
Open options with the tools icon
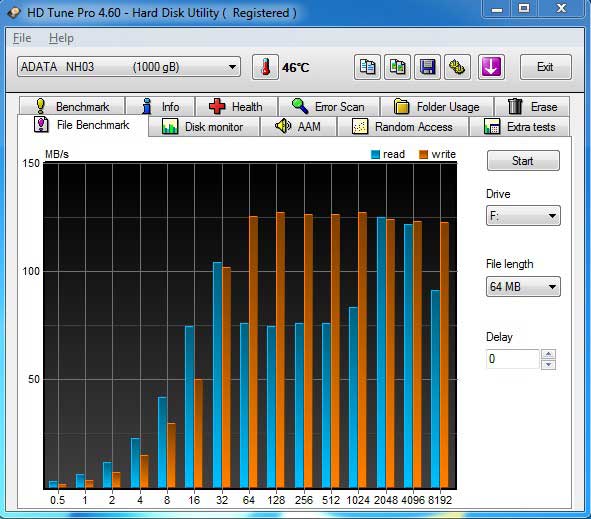point(457,67)
